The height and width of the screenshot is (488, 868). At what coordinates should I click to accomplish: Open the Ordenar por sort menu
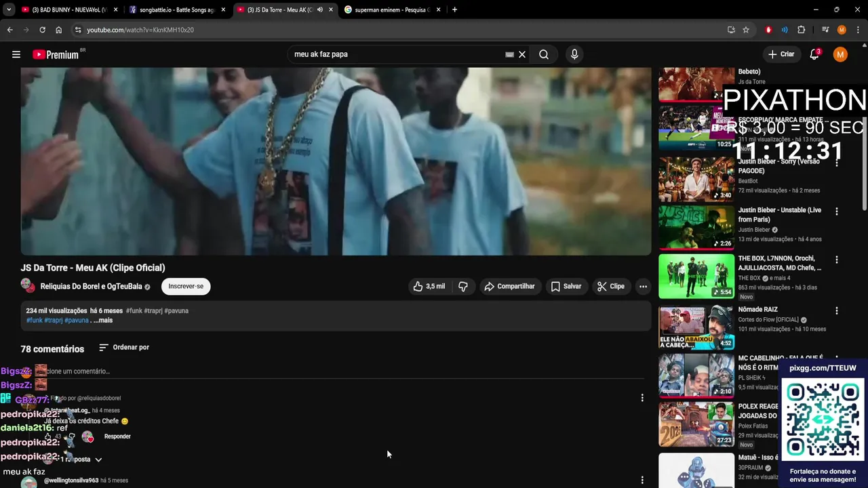pos(123,347)
